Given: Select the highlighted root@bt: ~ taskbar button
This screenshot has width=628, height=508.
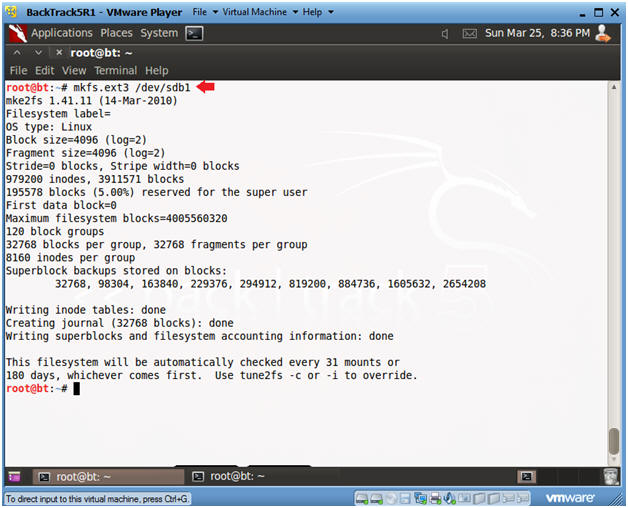Looking at the screenshot, I should click(108, 477).
